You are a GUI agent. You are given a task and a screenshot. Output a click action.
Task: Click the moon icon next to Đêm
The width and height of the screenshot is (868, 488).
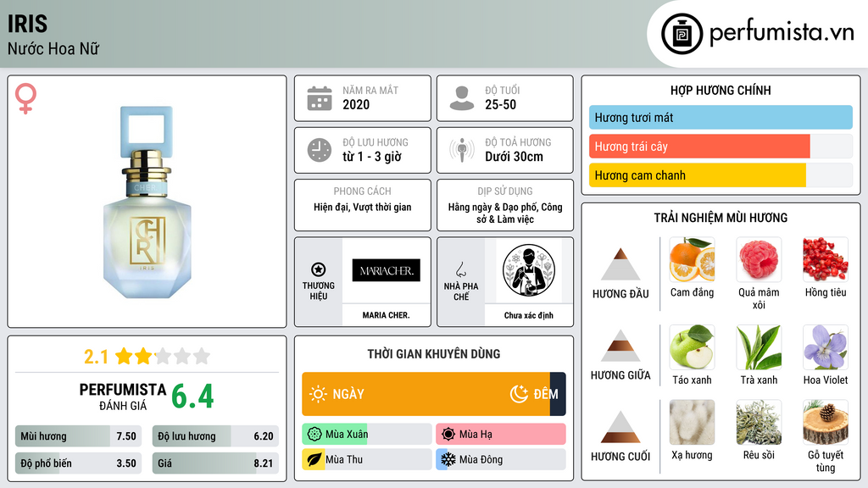click(519, 394)
